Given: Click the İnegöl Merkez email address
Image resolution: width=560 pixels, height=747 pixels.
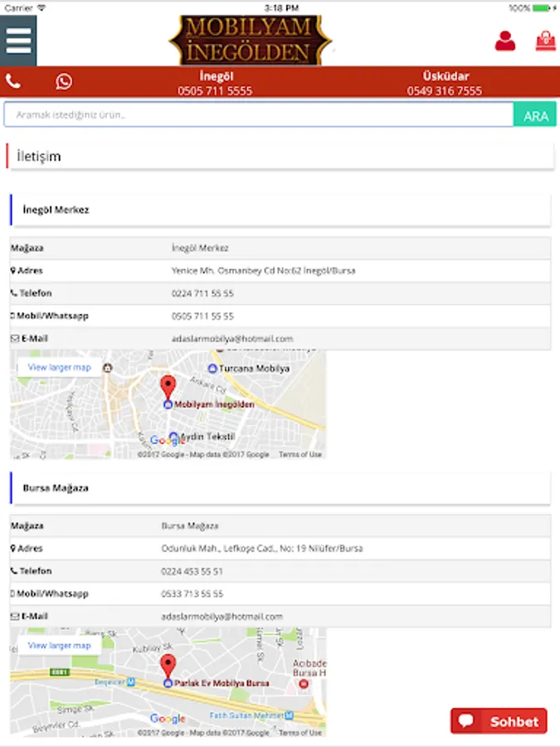Looking at the screenshot, I should (232, 339).
